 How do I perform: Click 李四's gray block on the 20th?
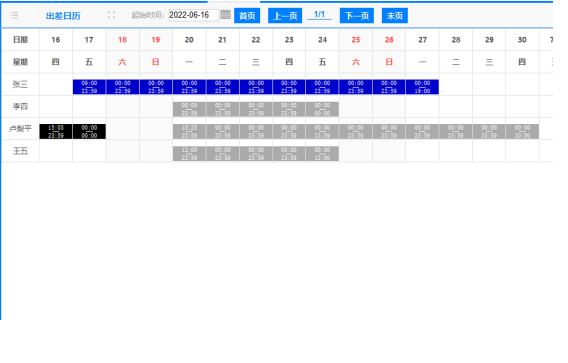coord(189,109)
